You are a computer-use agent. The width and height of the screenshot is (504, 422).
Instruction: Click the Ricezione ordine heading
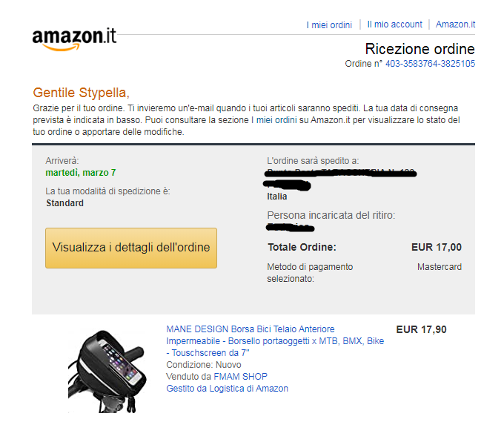[420, 49]
